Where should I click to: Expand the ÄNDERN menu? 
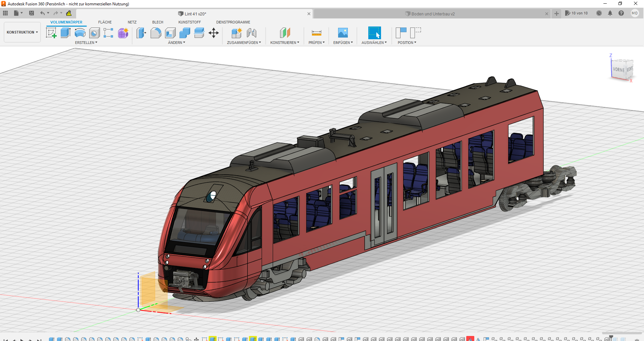(x=176, y=43)
